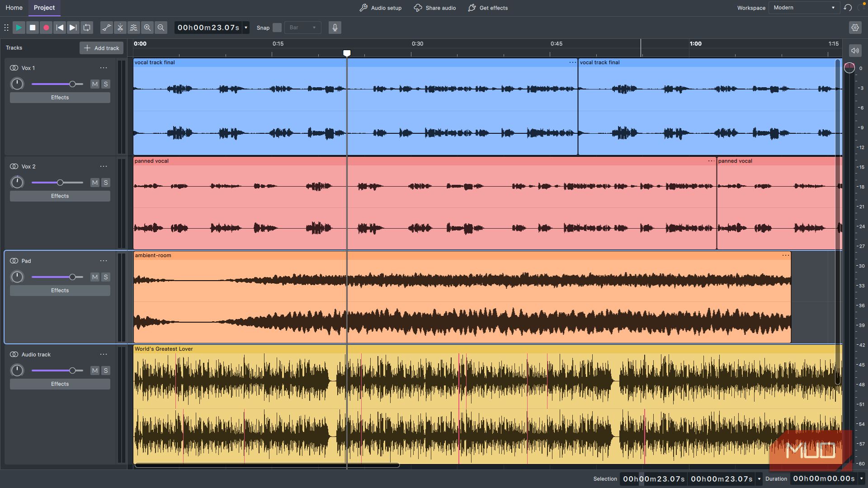868x488 pixels.
Task: Select the split clip scissors tool
Action: (120, 28)
